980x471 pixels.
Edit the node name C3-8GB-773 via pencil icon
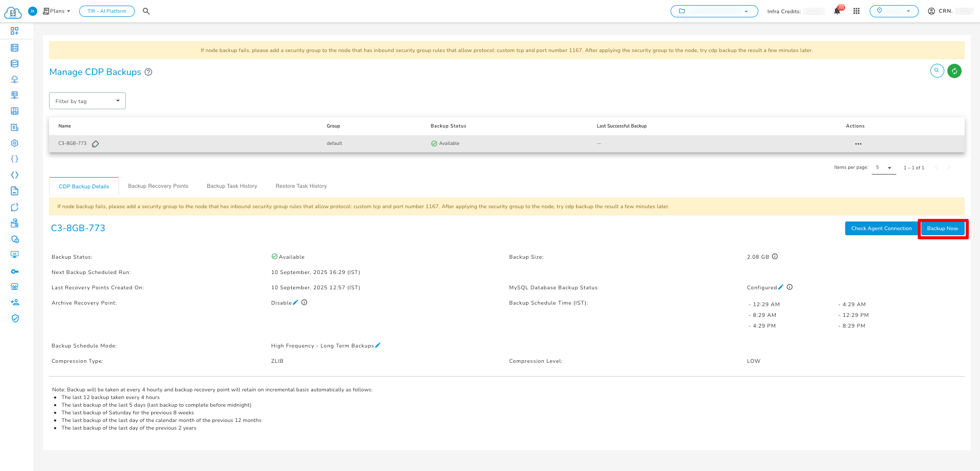pos(95,144)
